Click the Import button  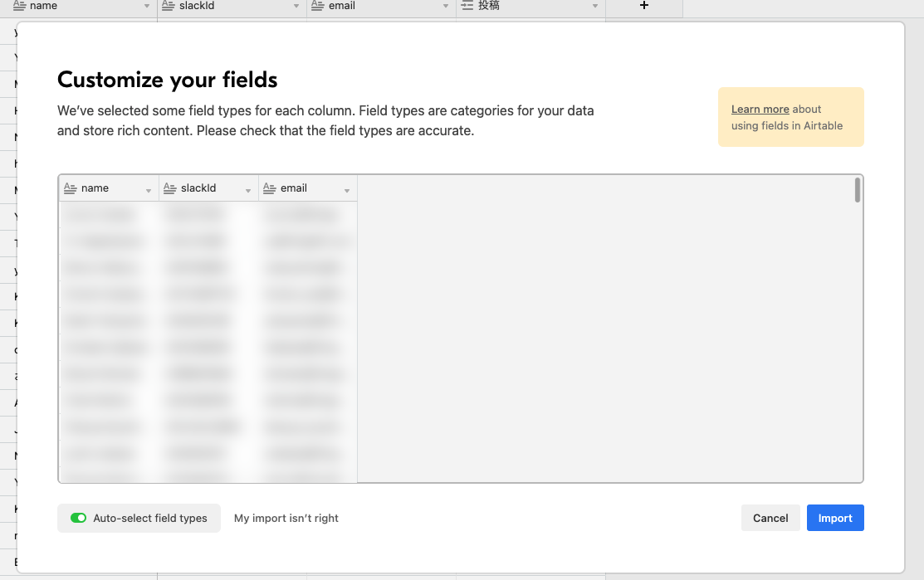click(x=835, y=518)
